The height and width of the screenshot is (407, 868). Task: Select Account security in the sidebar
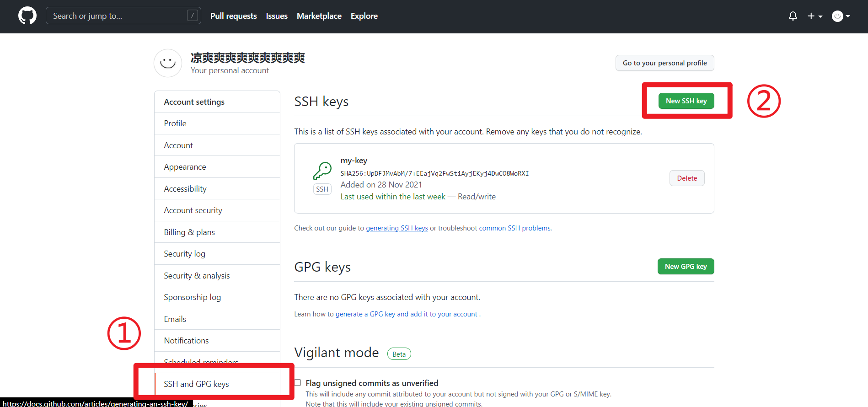click(x=217, y=210)
